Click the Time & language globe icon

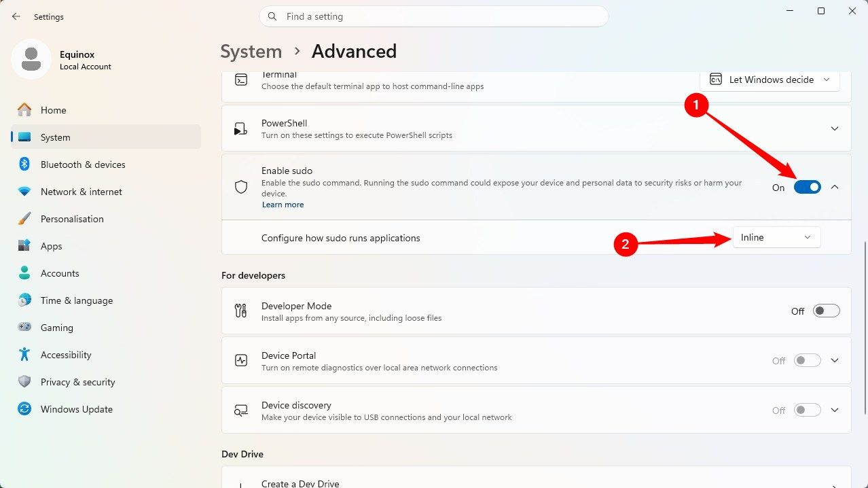tap(24, 300)
